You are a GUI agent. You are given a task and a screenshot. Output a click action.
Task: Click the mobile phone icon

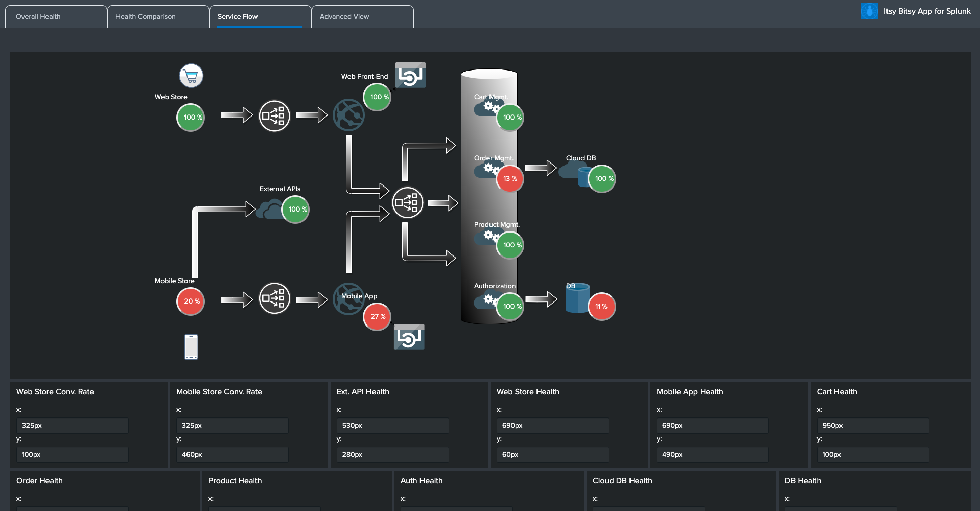tap(191, 347)
